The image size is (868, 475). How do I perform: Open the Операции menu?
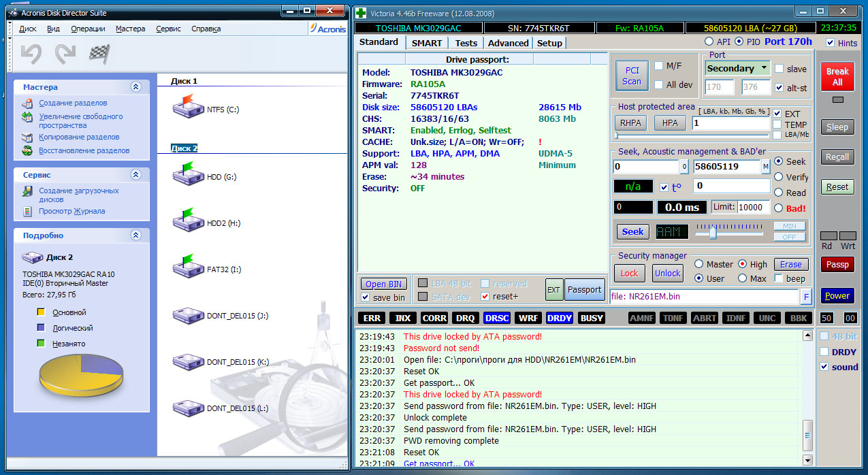pos(88,29)
